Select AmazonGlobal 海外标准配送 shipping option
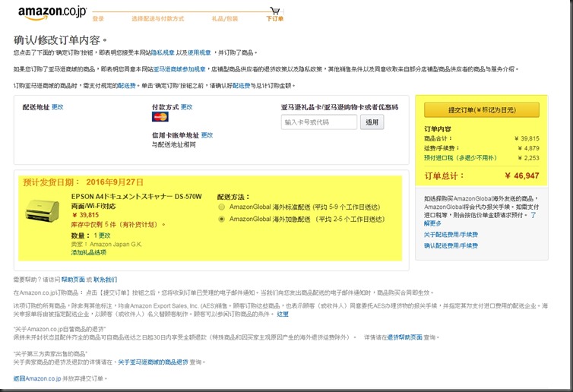The height and width of the screenshot is (392, 573). pyautogui.click(x=221, y=207)
